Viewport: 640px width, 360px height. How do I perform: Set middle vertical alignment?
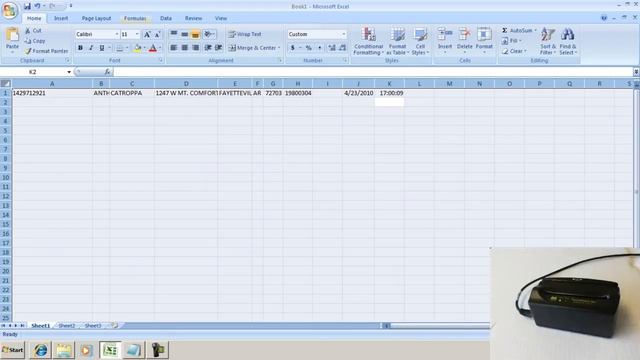(184, 34)
